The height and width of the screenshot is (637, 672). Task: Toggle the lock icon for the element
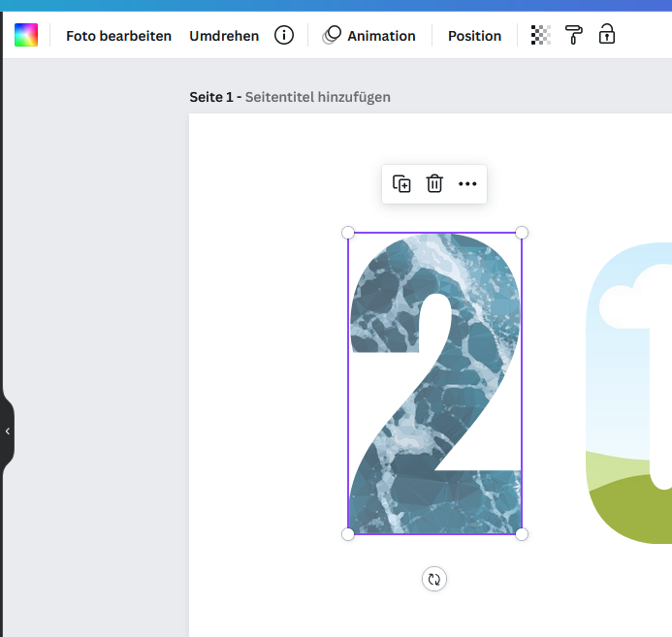[607, 36]
